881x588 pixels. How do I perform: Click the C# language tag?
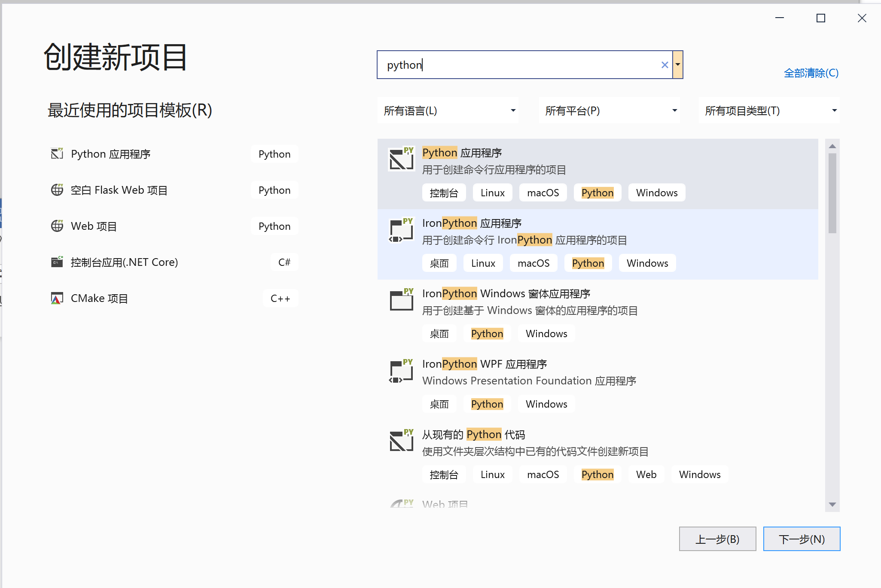click(x=284, y=262)
